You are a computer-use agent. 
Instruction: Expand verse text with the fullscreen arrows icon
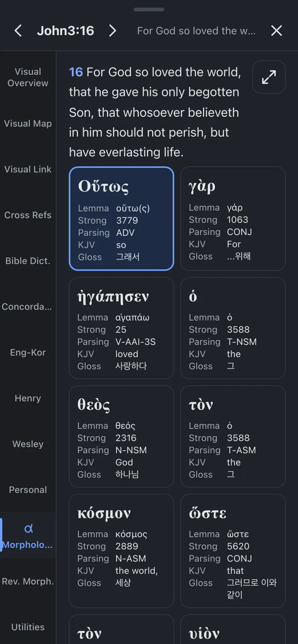click(269, 77)
